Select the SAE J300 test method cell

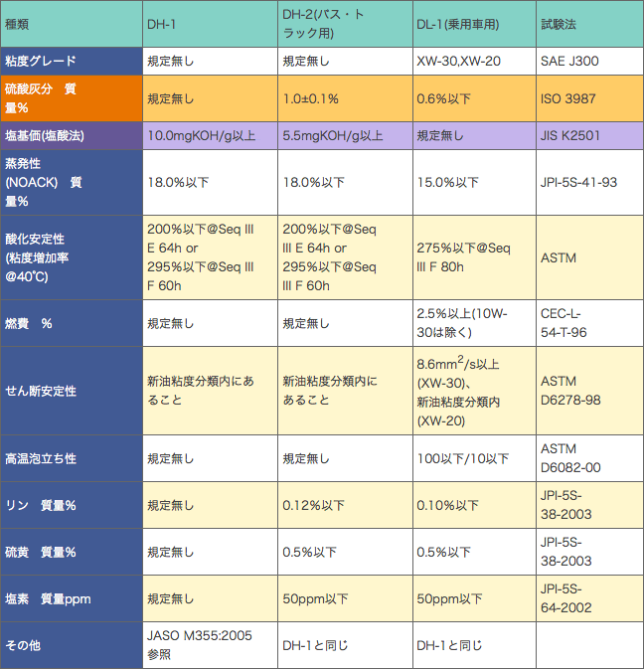point(586,61)
